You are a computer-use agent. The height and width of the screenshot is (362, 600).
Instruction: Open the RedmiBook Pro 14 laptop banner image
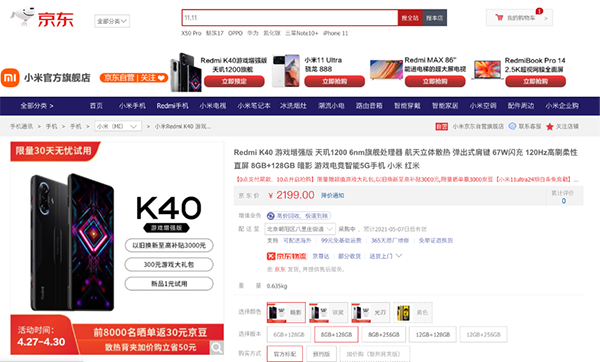tap(487, 70)
